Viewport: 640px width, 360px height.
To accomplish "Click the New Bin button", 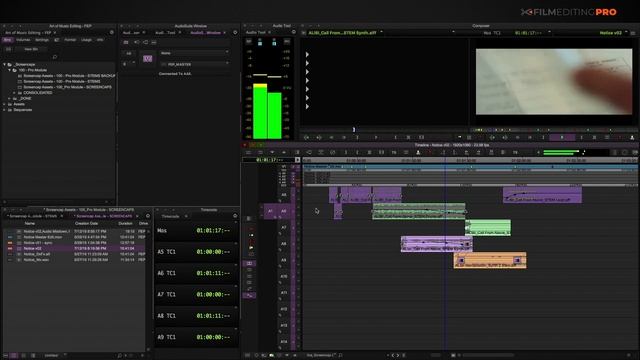I will point(31,49).
